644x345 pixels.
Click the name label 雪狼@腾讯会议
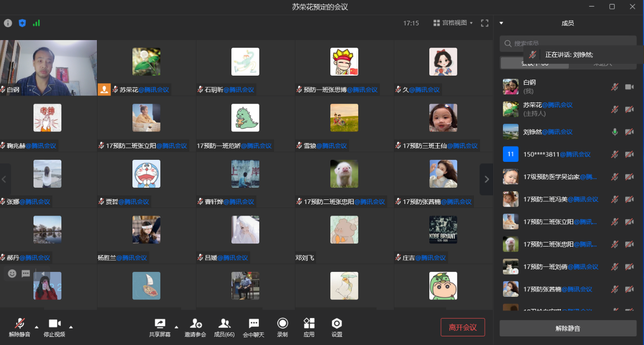coord(325,146)
